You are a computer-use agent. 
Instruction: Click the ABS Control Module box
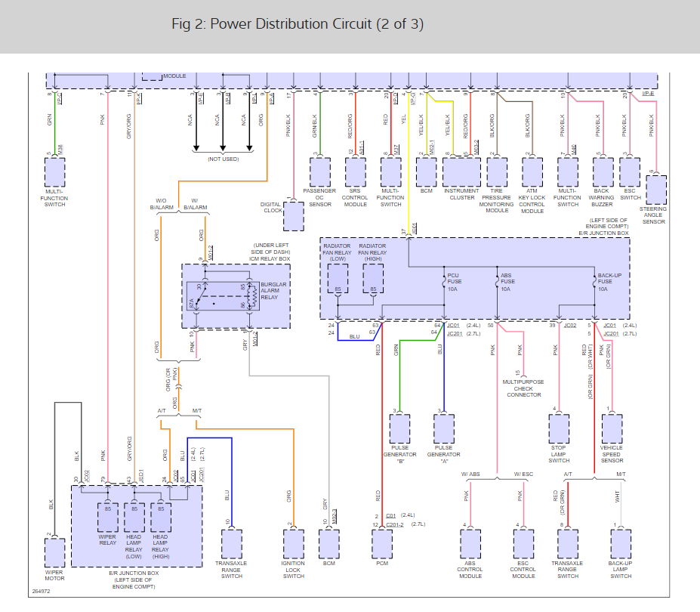pos(470,544)
